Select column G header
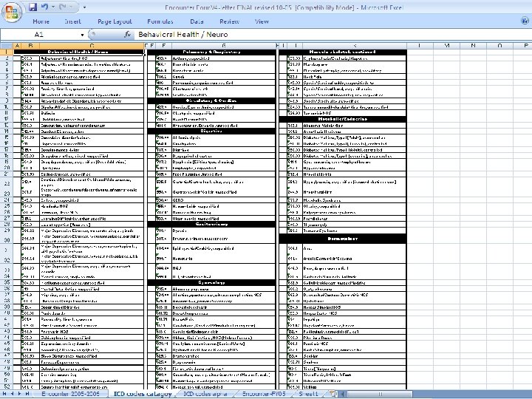This screenshot has height=399, width=532. click(x=224, y=46)
